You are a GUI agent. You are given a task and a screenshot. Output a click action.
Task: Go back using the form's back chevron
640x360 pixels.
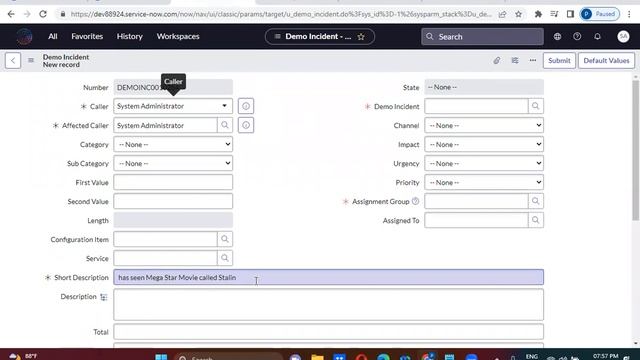13,60
